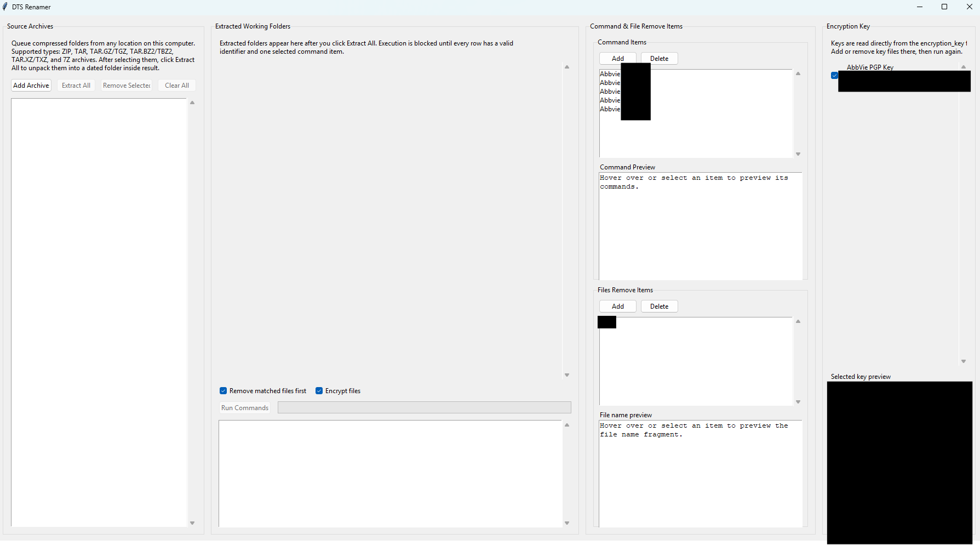
Task: Maximize the DTS Renamer window
Action: [x=944, y=7]
